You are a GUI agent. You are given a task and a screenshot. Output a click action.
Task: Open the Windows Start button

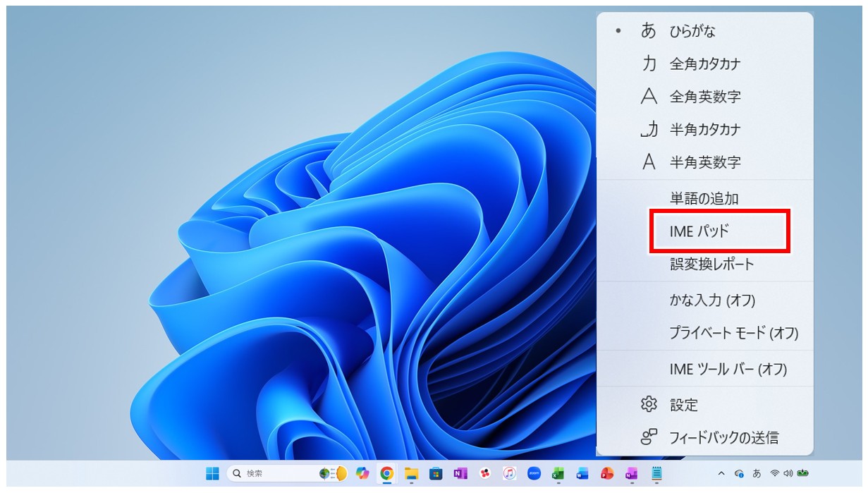pyautogui.click(x=212, y=473)
